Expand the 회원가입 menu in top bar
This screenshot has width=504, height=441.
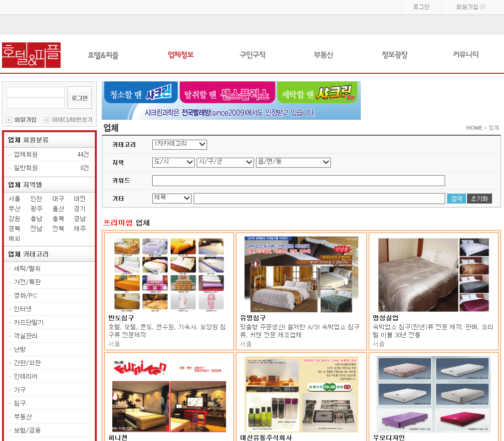[x=471, y=7]
